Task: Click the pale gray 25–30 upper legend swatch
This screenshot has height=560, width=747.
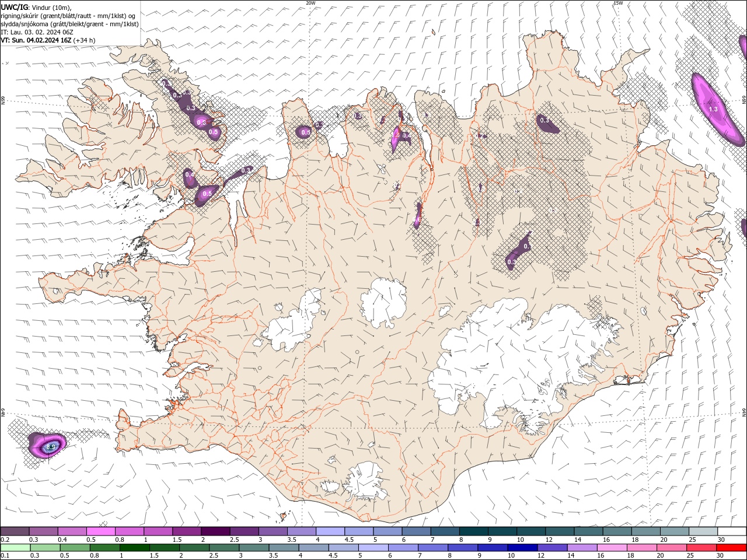Action: tap(703, 531)
